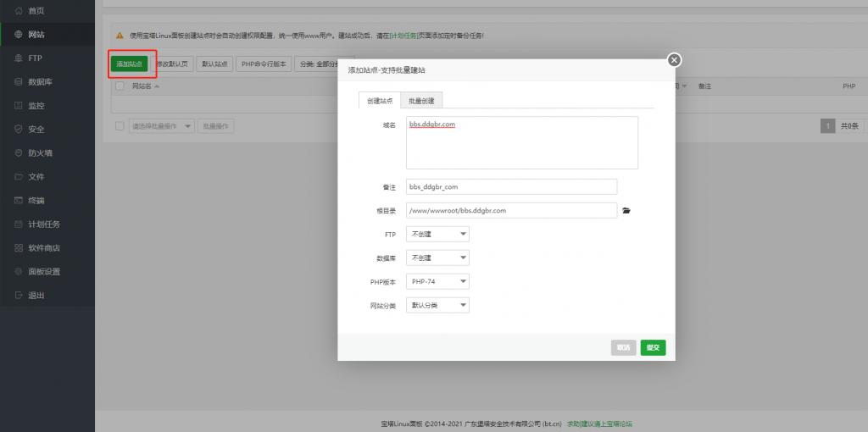This screenshot has width=868, height=432.
Task: Click the globe icon beside 网站
Action: pos(19,34)
